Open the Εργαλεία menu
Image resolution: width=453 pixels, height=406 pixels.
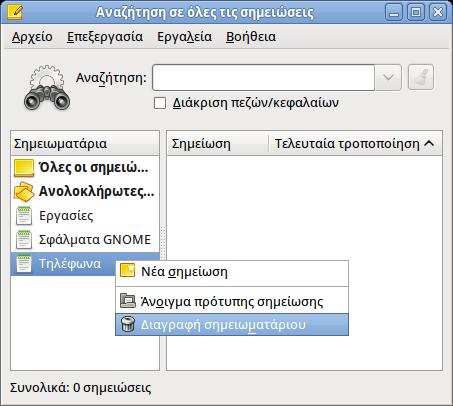point(184,37)
